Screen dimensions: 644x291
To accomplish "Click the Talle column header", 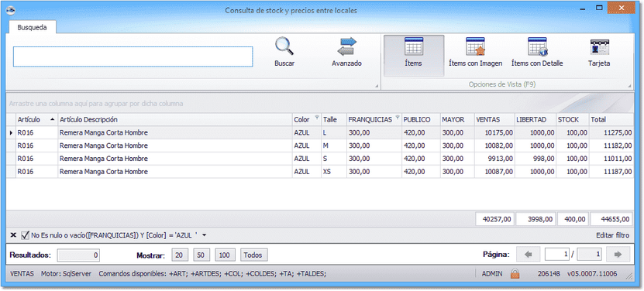I will pyautogui.click(x=334, y=120).
